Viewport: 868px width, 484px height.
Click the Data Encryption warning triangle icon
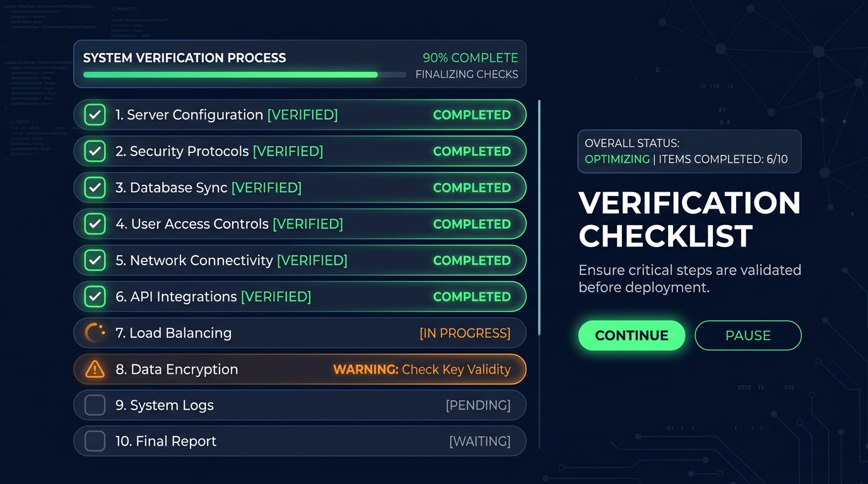pyautogui.click(x=95, y=369)
